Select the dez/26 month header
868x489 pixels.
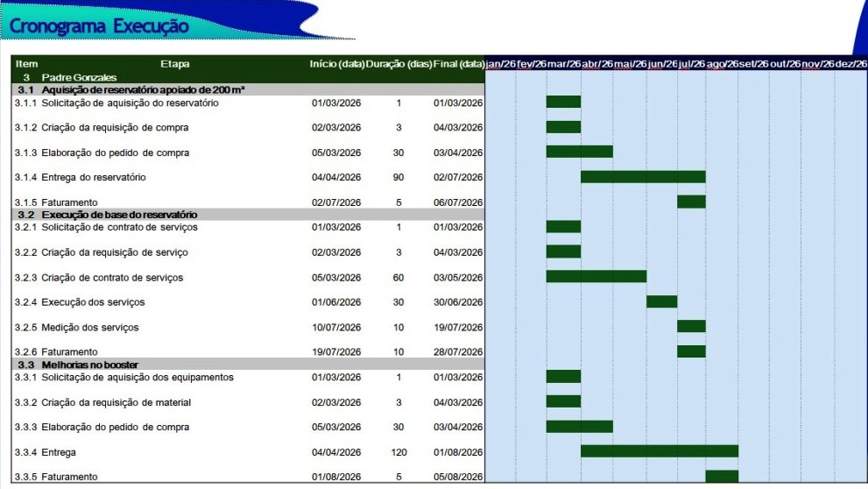pos(850,64)
